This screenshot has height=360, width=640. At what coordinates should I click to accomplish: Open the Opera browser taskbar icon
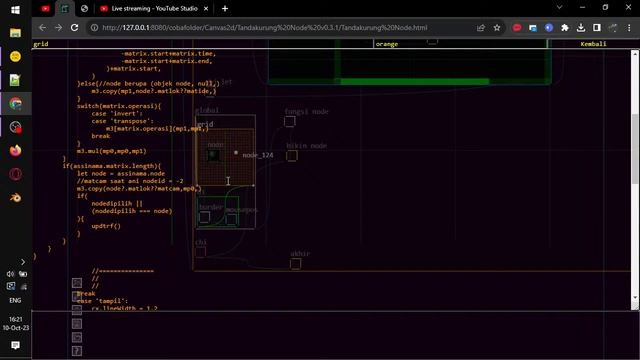(16, 174)
